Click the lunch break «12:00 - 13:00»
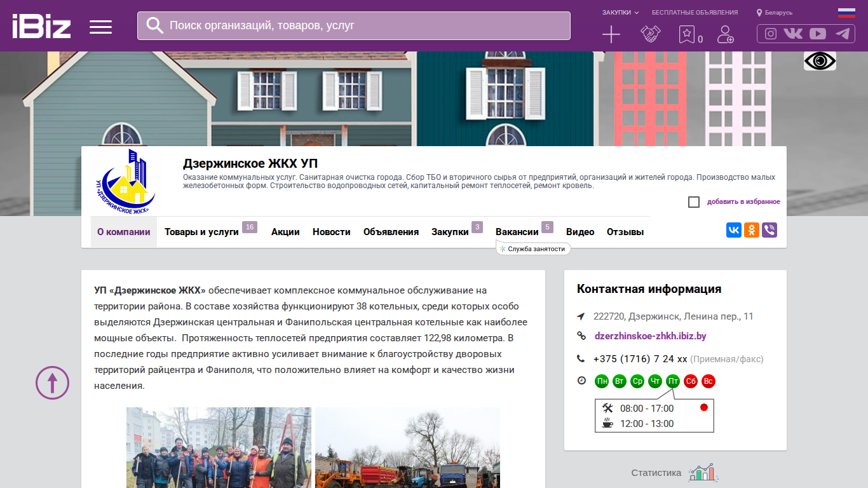 click(647, 424)
